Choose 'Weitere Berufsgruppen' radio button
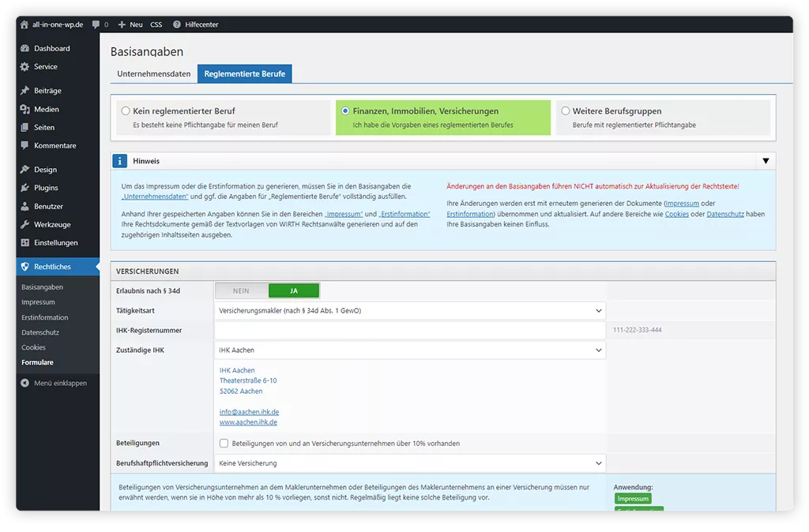Image resolution: width=809 pixels, height=532 pixels. [x=565, y=111]
